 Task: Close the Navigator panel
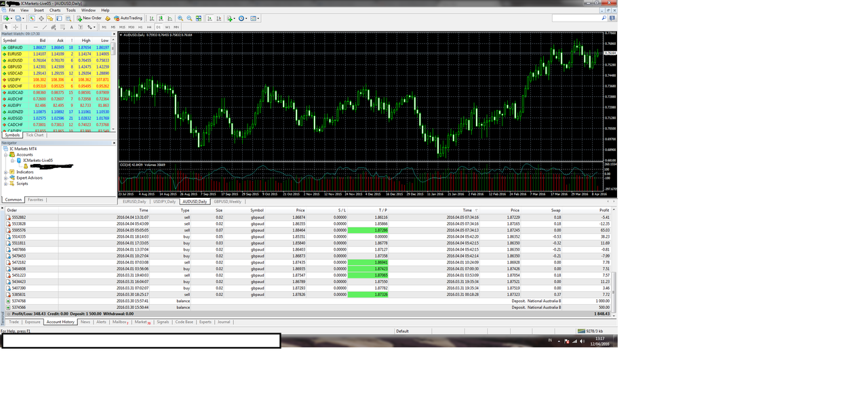click(115, 143)
